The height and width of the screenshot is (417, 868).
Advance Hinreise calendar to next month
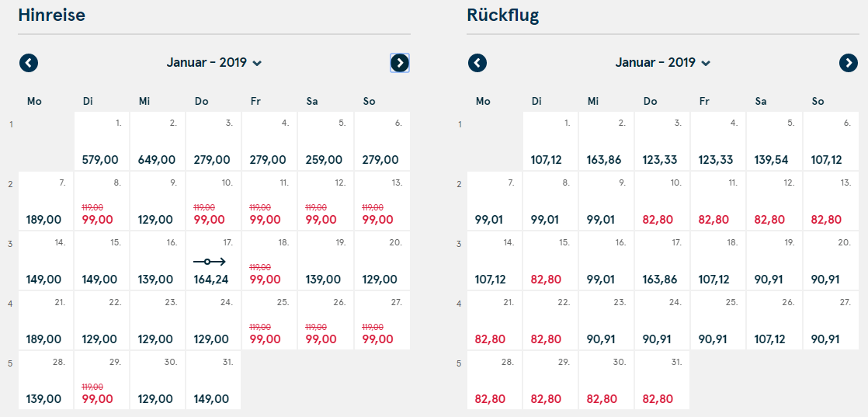(400, 63)
